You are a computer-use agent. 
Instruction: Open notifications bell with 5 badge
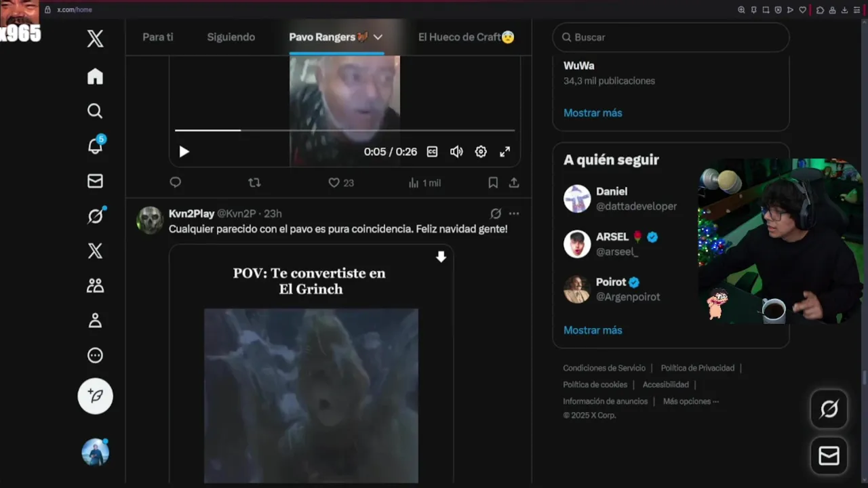[95, 146]
